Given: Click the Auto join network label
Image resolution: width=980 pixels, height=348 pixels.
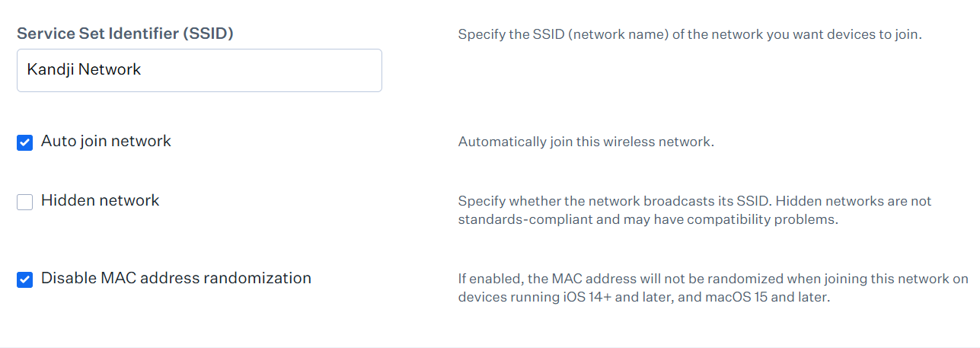Looking at the screenshot, I should (106, 141).
